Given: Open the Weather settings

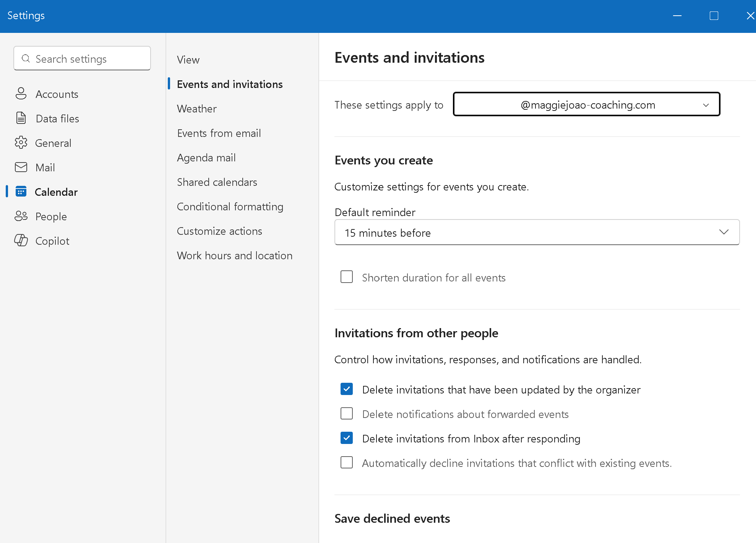Looking at the screenshot, I should pyautogui.click(x=197, y=109).
